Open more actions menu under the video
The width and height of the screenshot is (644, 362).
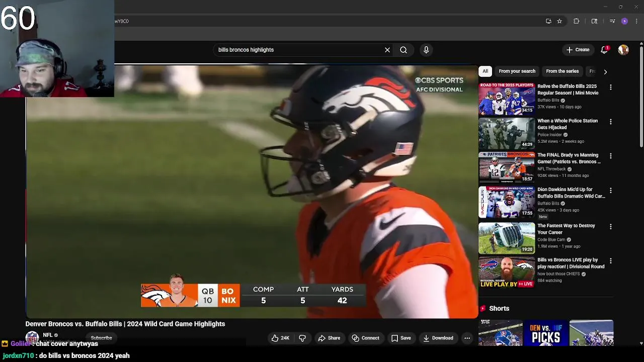click(x=467, y=338)
